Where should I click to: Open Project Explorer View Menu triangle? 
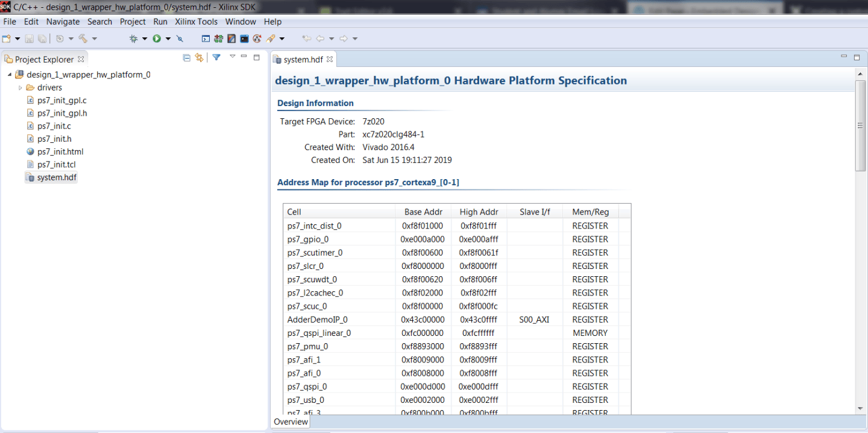232,57
